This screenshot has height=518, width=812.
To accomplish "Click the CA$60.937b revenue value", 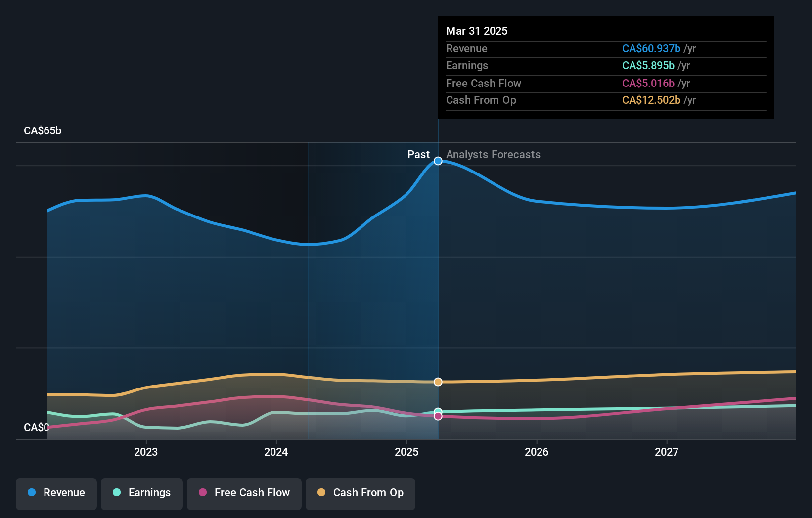I will coord(651,48).
